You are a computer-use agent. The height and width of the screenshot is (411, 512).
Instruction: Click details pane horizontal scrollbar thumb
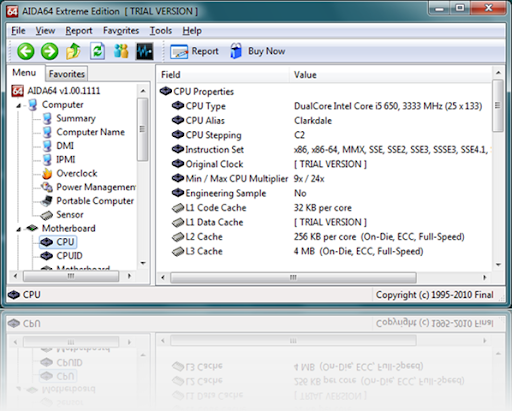coord(293,277)
